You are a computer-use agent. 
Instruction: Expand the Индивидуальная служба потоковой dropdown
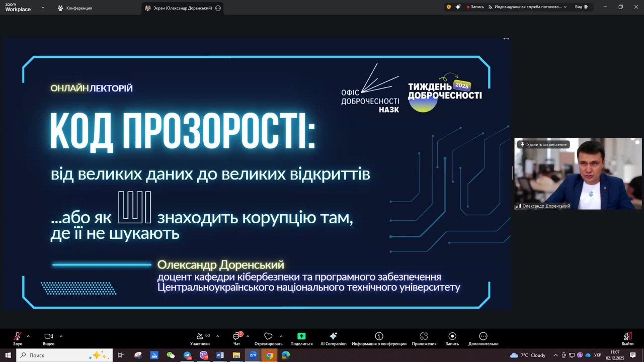pos(528,7)
